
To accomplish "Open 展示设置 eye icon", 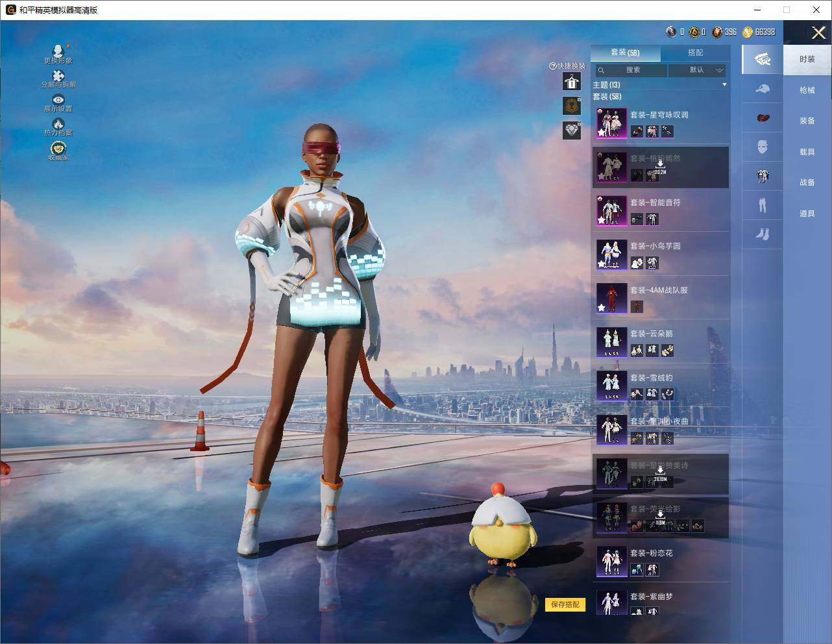I will [x=58, y=103].
